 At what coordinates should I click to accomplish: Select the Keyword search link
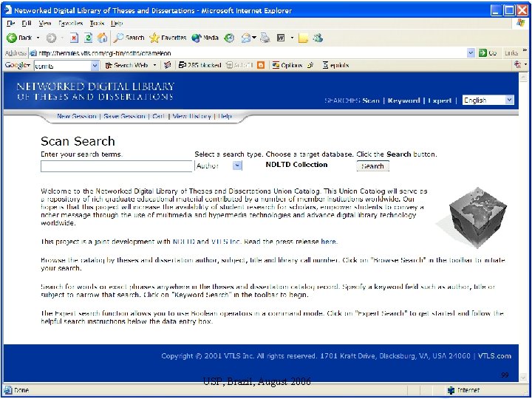click(x=403, y=100)
